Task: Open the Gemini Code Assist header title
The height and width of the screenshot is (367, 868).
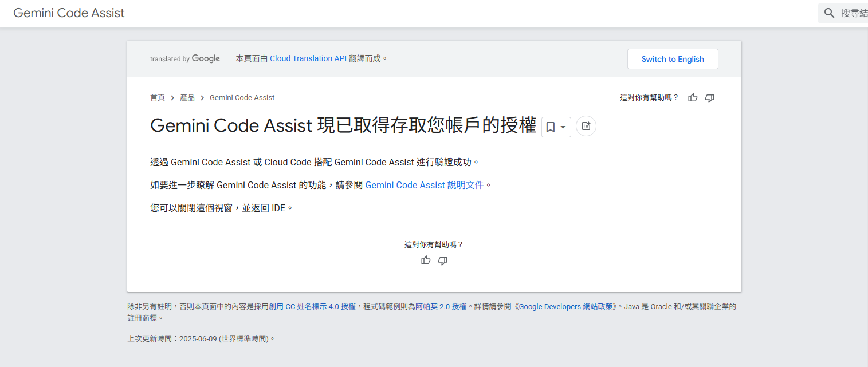Action: 69,13
